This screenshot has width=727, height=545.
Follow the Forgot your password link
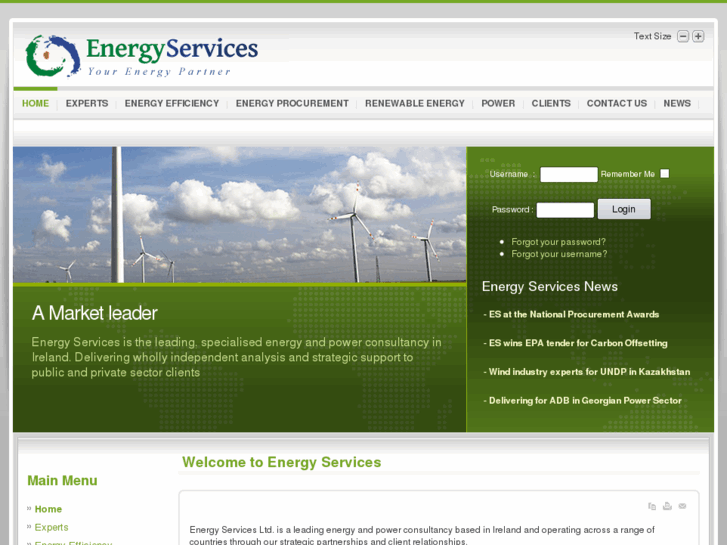[558, 242]
